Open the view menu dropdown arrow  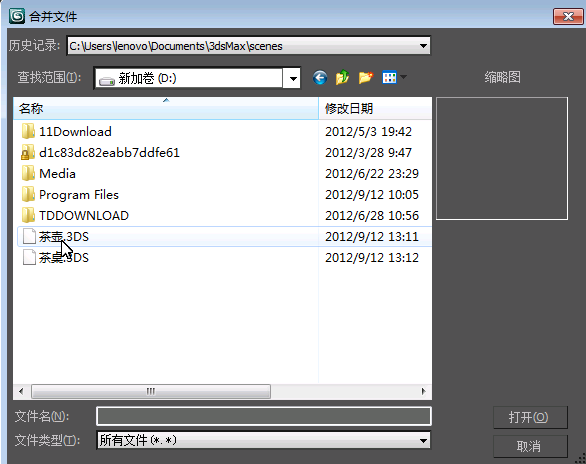click(x=404, y=77)
